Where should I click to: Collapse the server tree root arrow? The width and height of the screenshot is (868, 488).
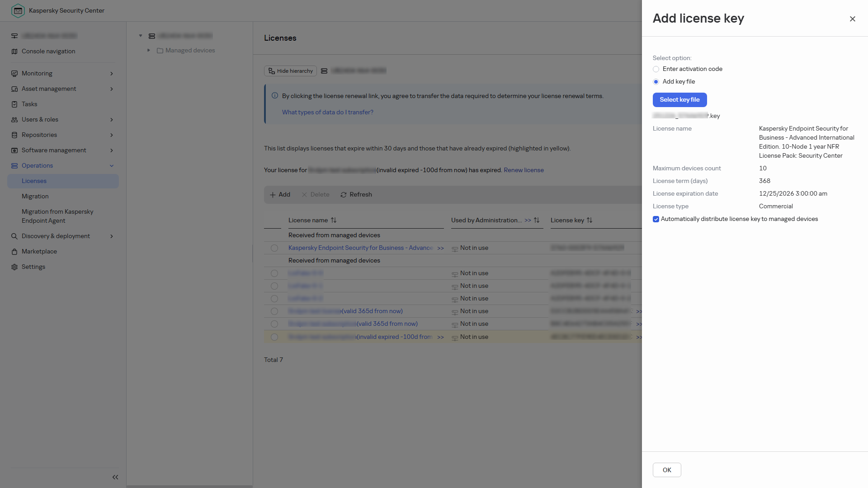coord(141,36)
